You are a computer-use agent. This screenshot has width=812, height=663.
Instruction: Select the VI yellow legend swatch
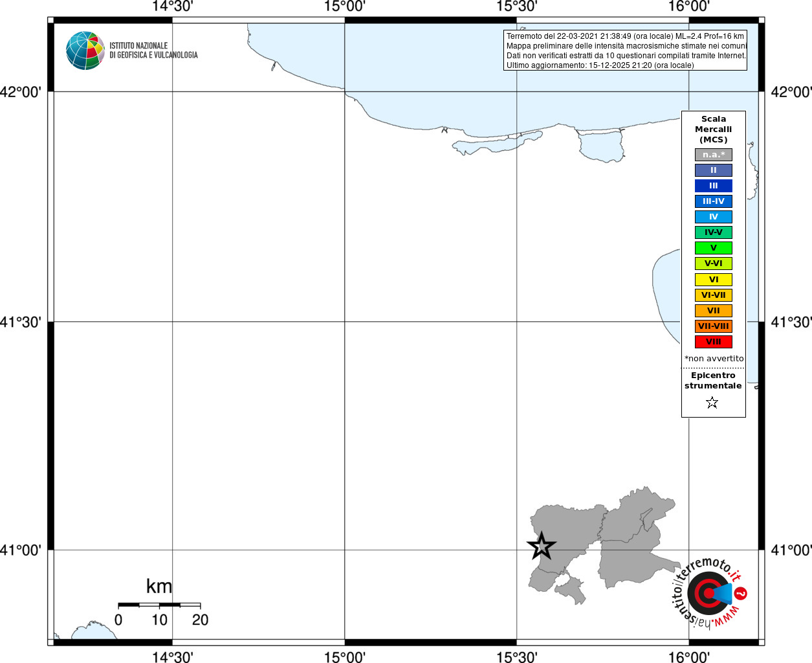[714, 280]
